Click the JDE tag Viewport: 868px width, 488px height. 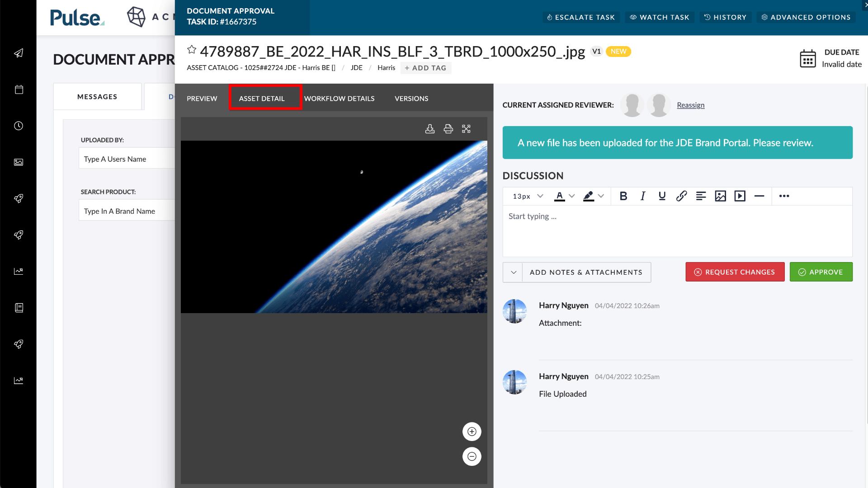356,68
